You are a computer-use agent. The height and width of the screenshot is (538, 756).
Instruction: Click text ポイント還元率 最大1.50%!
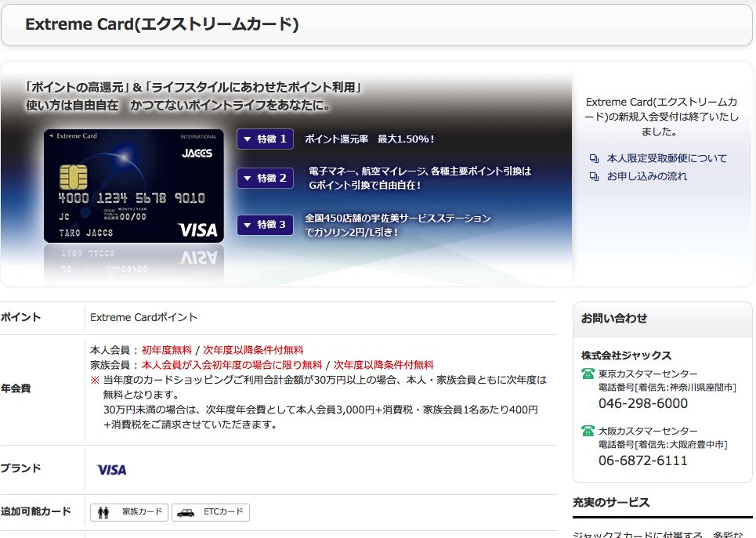coord(370,139)
